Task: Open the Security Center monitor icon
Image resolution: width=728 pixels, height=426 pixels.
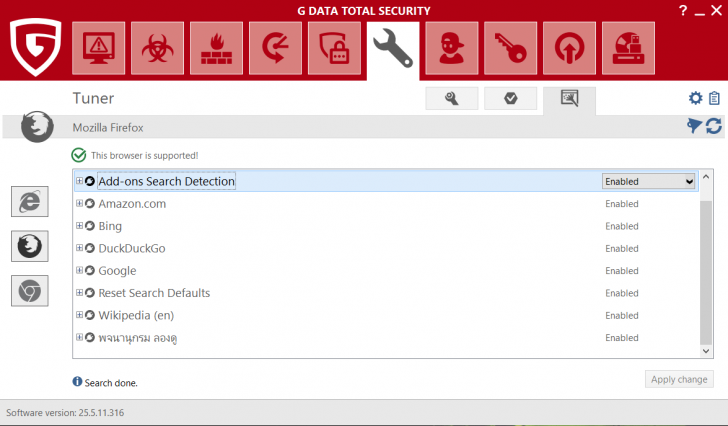Action: [x=98, y=48]
